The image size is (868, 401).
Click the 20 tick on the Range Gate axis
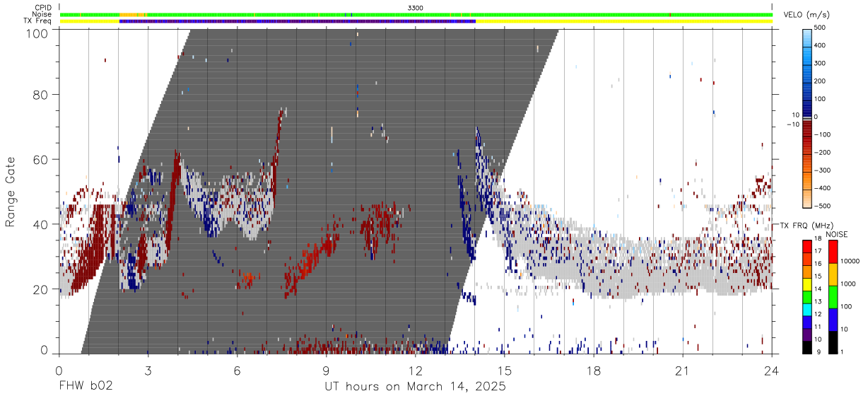[x=40, y=289]
